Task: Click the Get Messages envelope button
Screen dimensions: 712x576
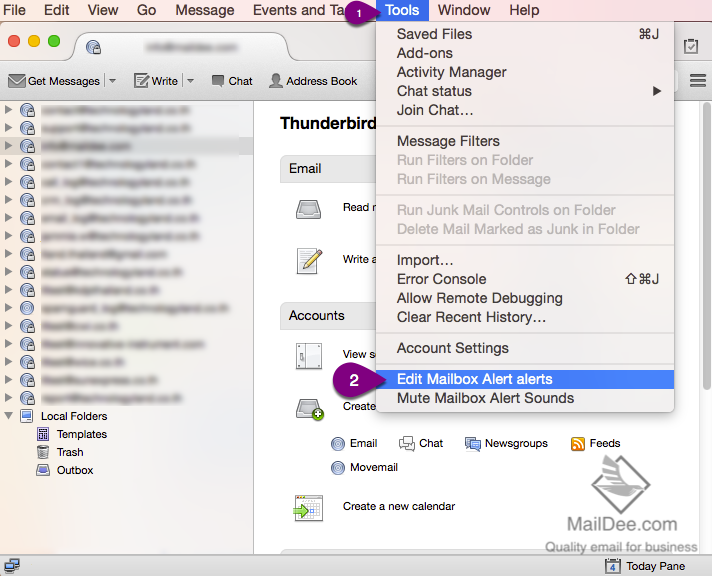Action: (x=54, y=81)
